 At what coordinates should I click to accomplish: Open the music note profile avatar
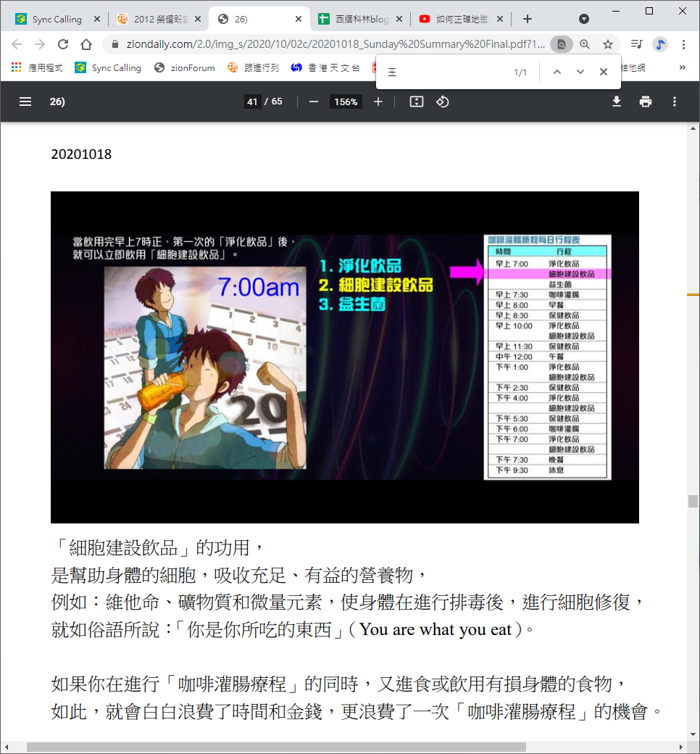660,45
